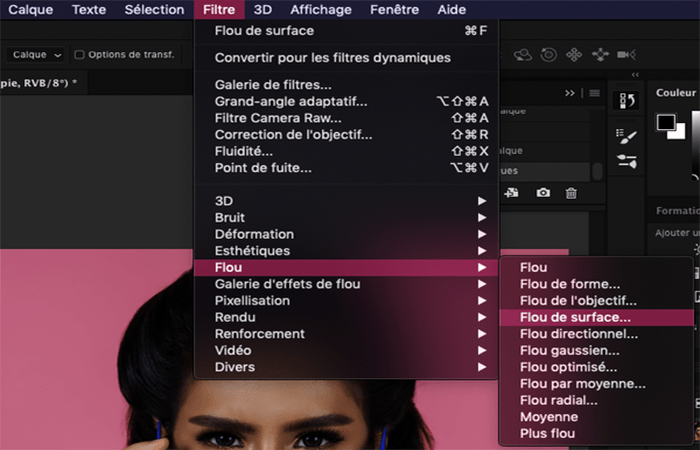The width and height of the screenshot is (700, 450).
Task: Select the 3D roll camera icon
Action: click(x=548, y=55)
